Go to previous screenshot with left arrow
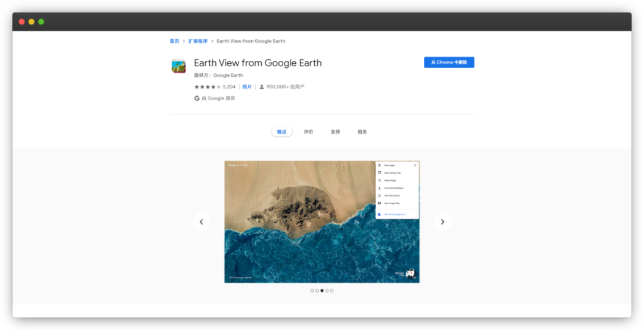The width and height of the screenshot is (644, 330). [202, 222]
